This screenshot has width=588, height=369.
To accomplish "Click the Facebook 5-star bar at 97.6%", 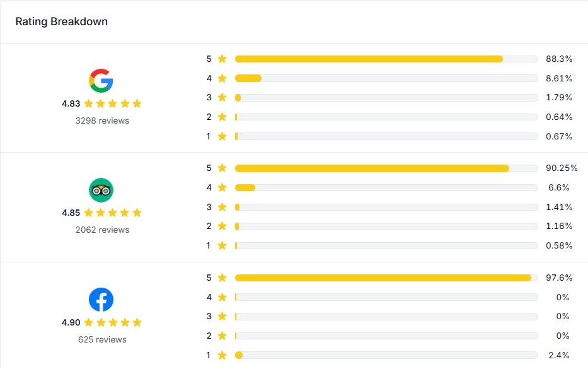I will tap(386, 278).
